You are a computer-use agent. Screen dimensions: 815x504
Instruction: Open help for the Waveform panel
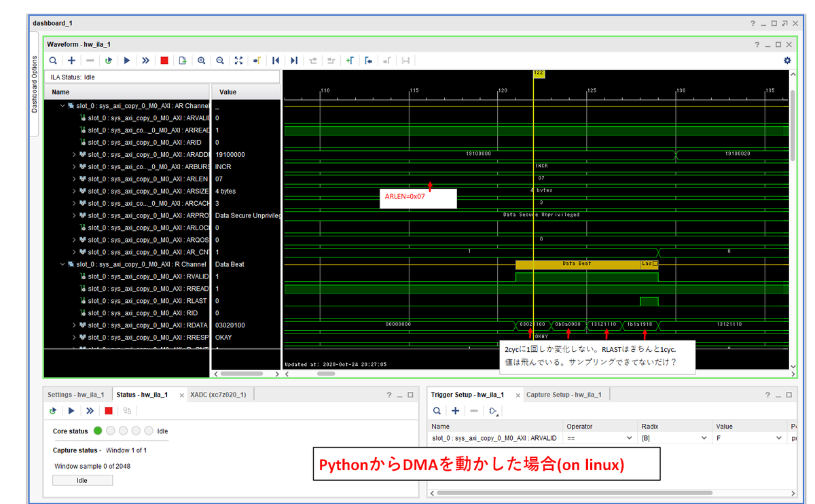(757, 45)
